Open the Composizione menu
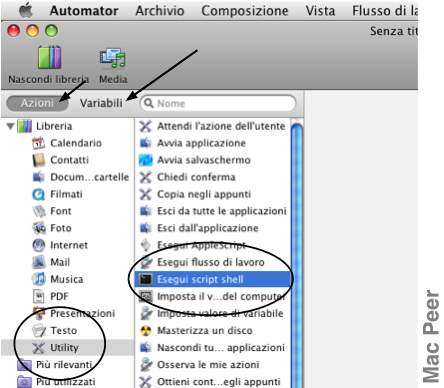The image size is (444, 388). click(245, 11)
